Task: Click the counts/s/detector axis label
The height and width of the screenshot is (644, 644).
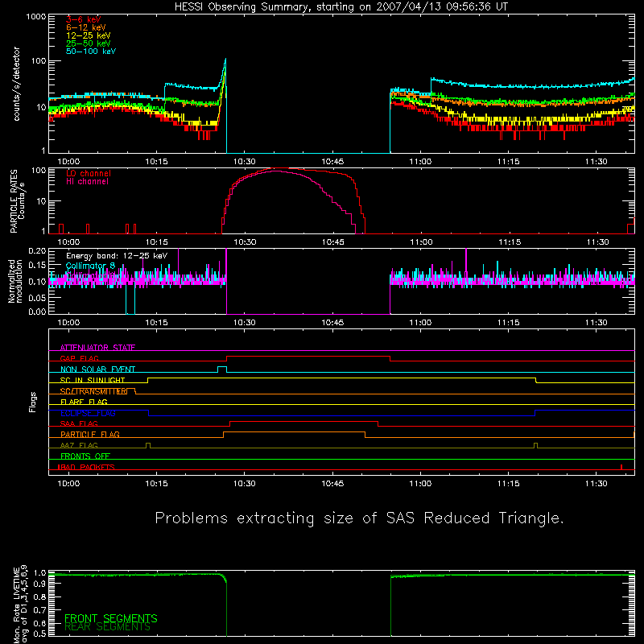Action: point(16,84)
